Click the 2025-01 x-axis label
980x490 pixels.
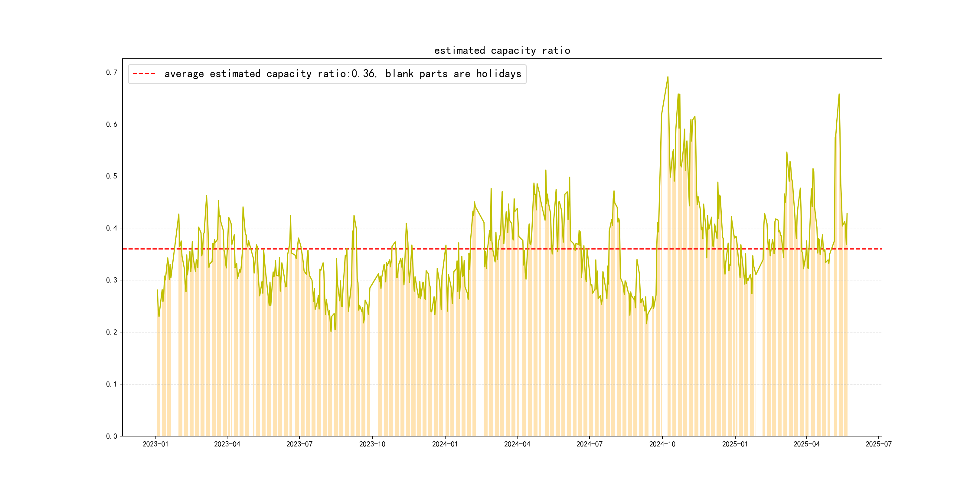point(735,444)
